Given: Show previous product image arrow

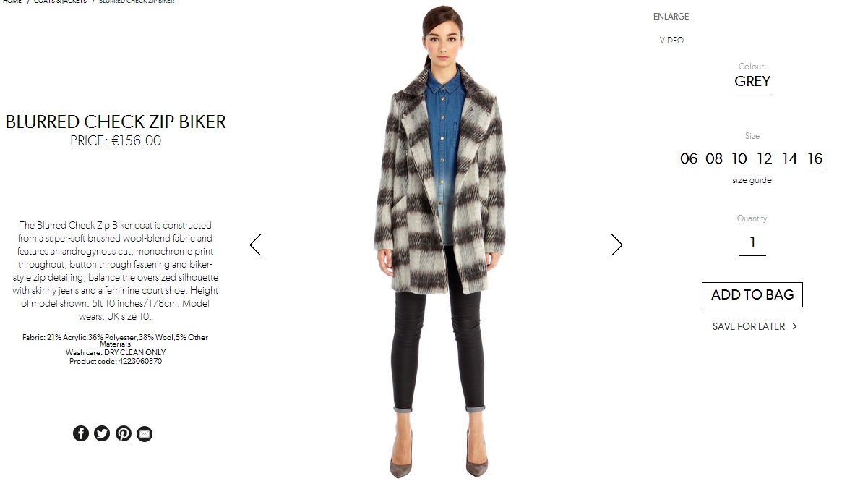Looking at the screenshot, I should (x=255, y=245).
